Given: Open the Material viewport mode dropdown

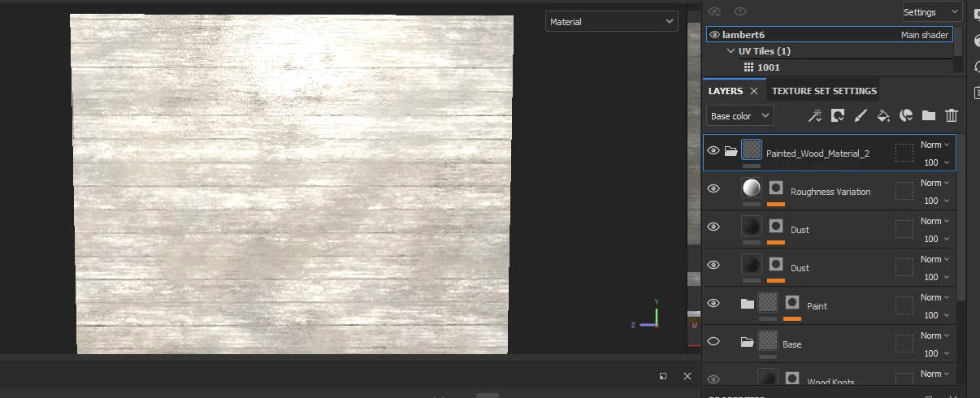Looking at the screenshot, I should point(612,22).
